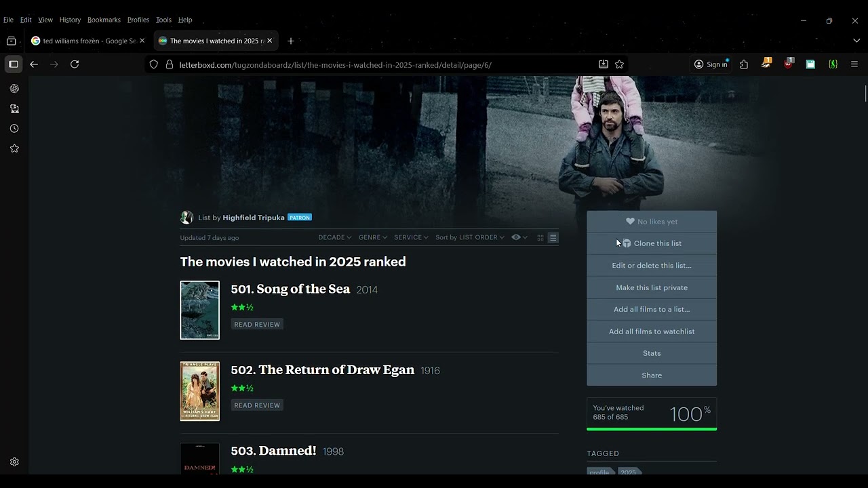Click Sign in button
Screen dimensions: 868x488
[711, 64]
